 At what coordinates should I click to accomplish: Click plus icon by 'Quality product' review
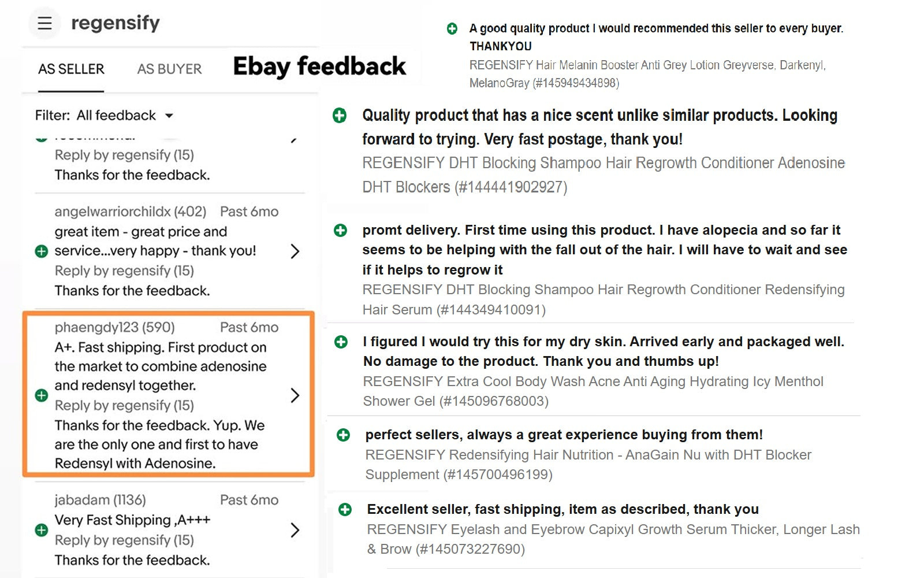(340, 116)
